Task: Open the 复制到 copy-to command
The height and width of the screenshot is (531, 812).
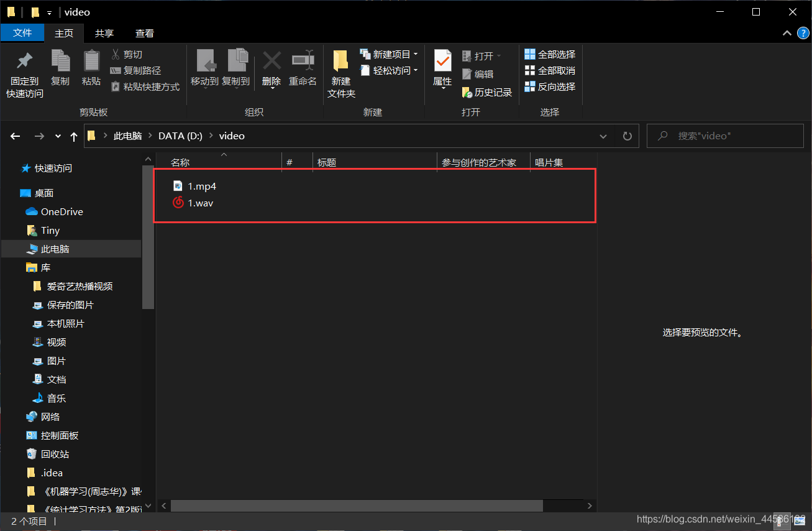Action: (x=236, y=68)
